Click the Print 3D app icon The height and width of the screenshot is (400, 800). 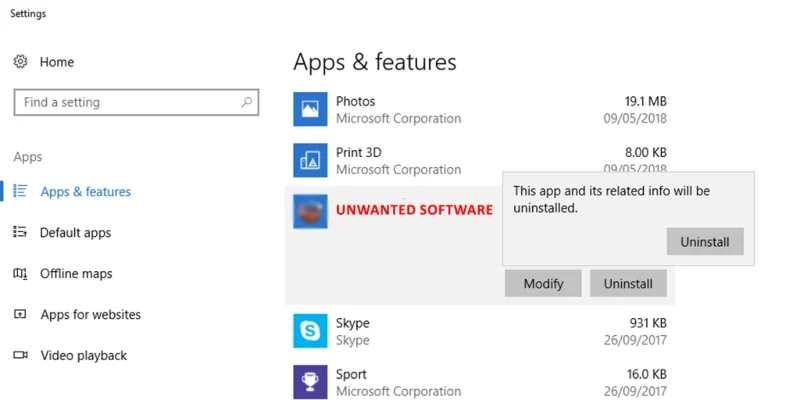pyautogui.click(x=310, y=160)
